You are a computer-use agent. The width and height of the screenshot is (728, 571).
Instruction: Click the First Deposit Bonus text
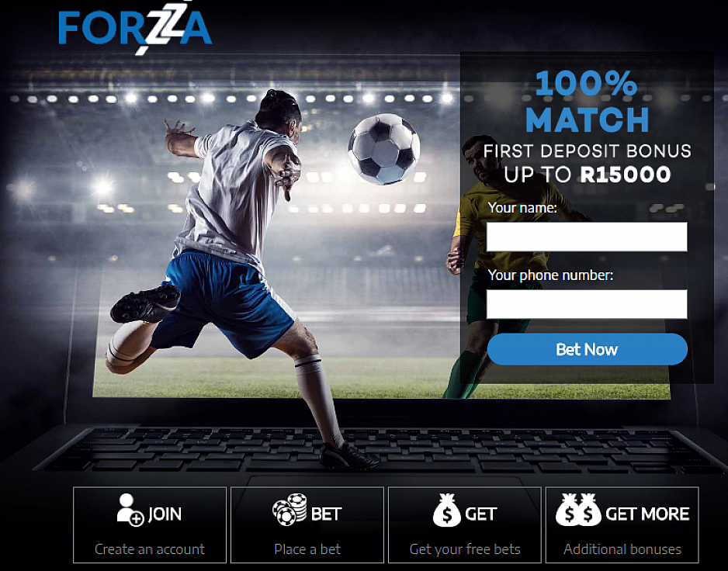pyautogui.click(x=588, y=151)
